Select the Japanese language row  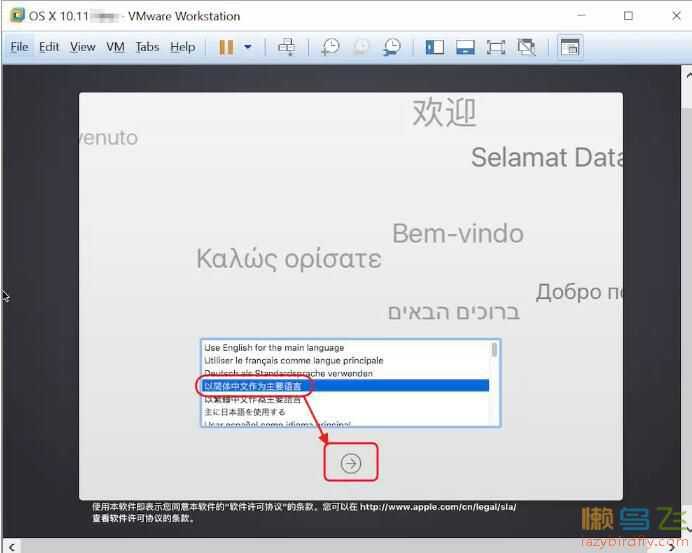point(346,412)
